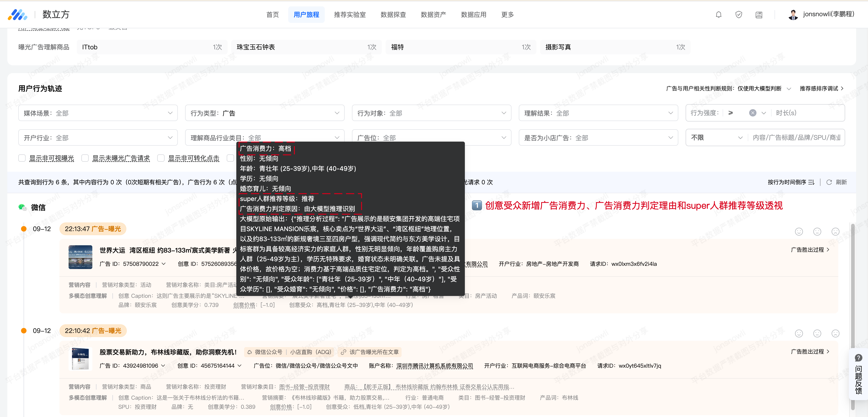Image resolution: width=868 pixels, height=417 pixels.
Task: Toggle 显示非可转化点击 checkbox
Action: [161, 158]
